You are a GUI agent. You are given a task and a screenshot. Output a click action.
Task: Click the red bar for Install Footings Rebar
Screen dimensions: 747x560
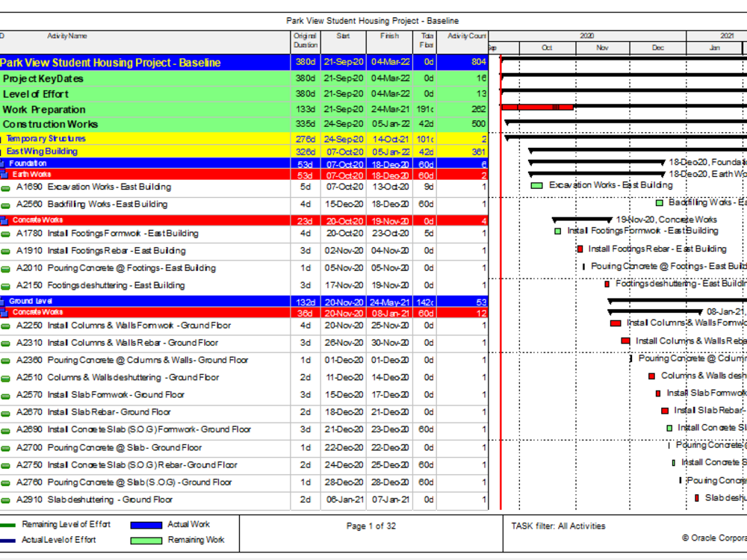(579, 249)
